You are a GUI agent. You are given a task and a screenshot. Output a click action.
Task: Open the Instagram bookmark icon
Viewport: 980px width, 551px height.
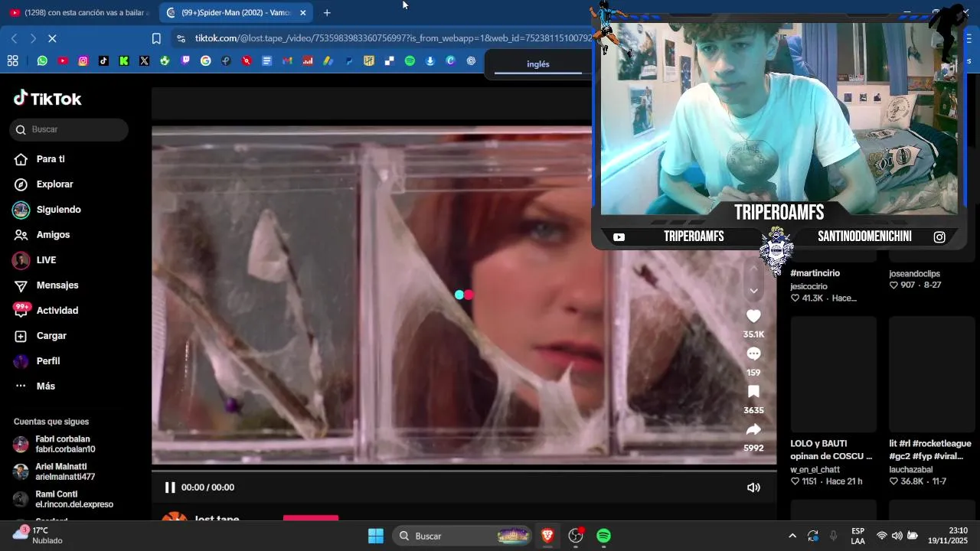pyautogui.click(x=83, y=61)
